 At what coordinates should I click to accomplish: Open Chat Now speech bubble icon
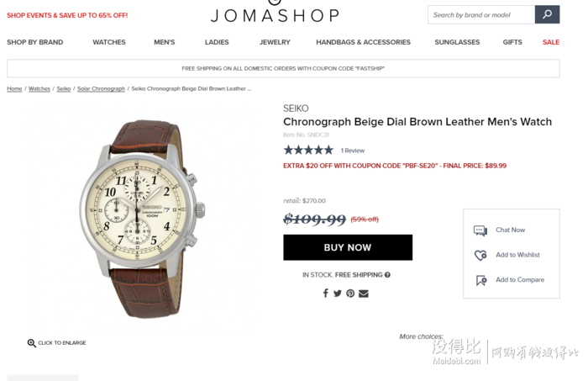pyautogui.click(x=480, y=230)
